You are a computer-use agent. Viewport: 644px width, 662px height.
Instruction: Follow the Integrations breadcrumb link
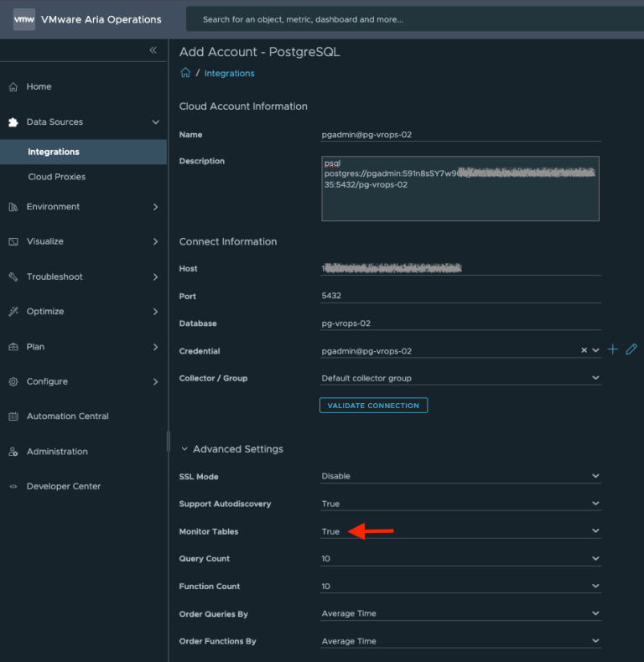point(229,74)
